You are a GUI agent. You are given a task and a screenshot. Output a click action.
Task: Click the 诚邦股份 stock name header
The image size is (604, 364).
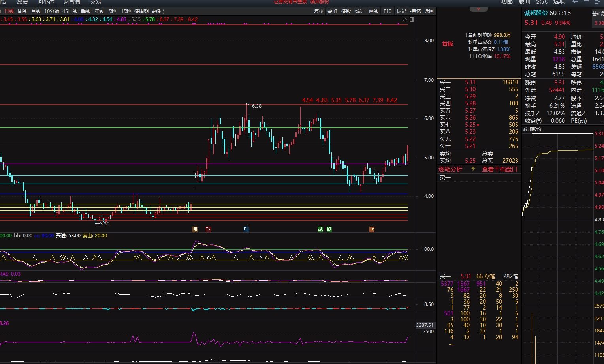point(535,13)
